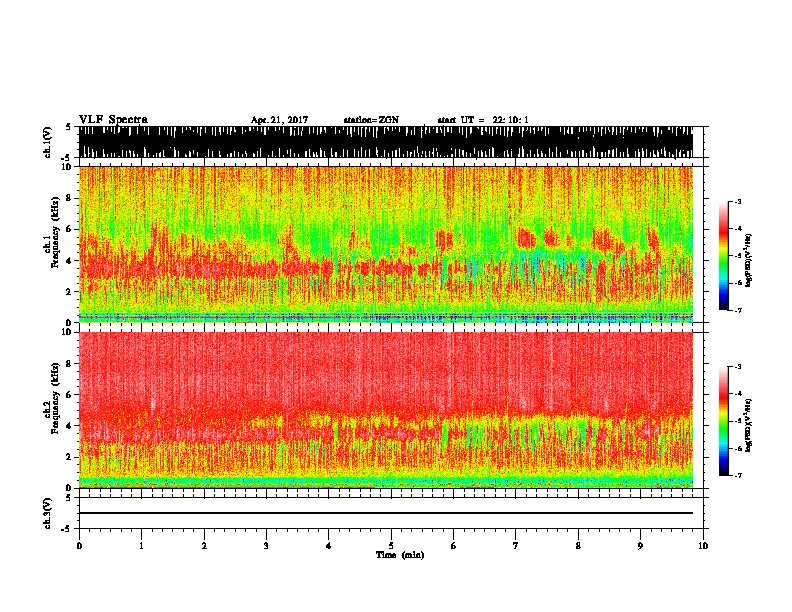
Task: Click the "0" tick on the time axis
Action: point(79,546)
